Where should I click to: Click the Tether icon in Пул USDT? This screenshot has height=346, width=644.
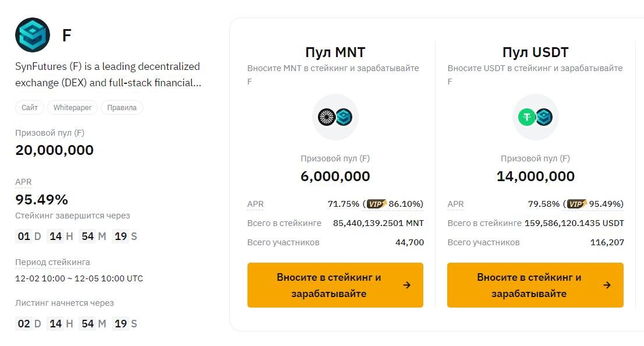point(526,117)
